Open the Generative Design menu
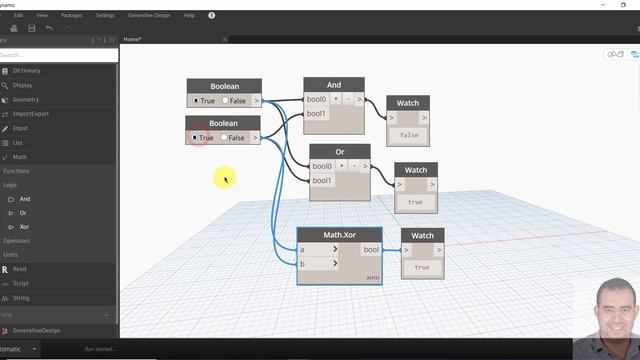This screenshot has height=360, width=640. (149, 15)
